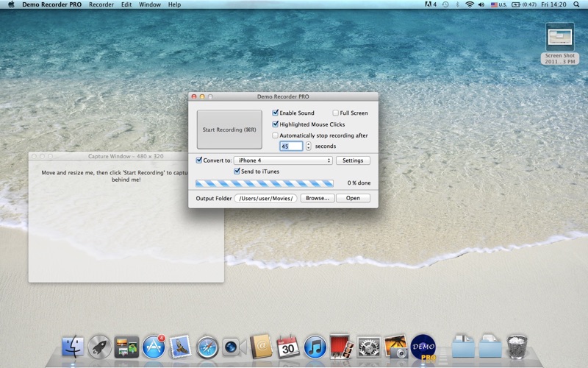Screen dimensions: 588x368
Task: Click battery status in menu bar
Action: 524,4
